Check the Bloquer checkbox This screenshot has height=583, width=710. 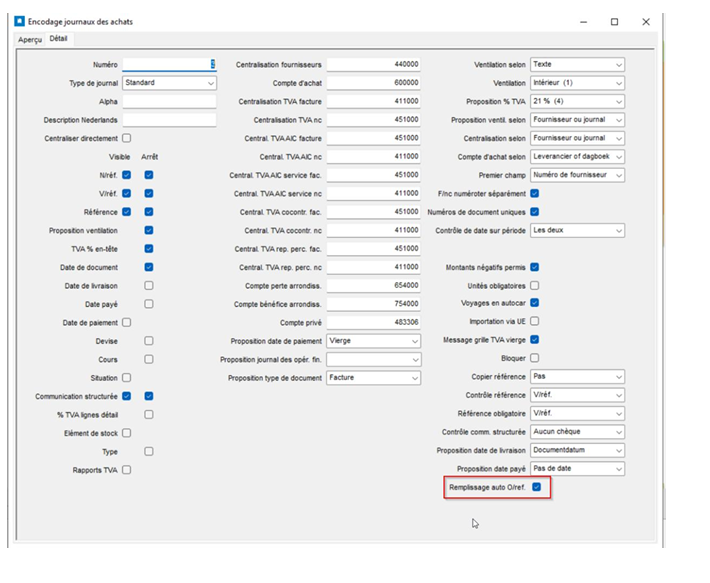[535, 358]
